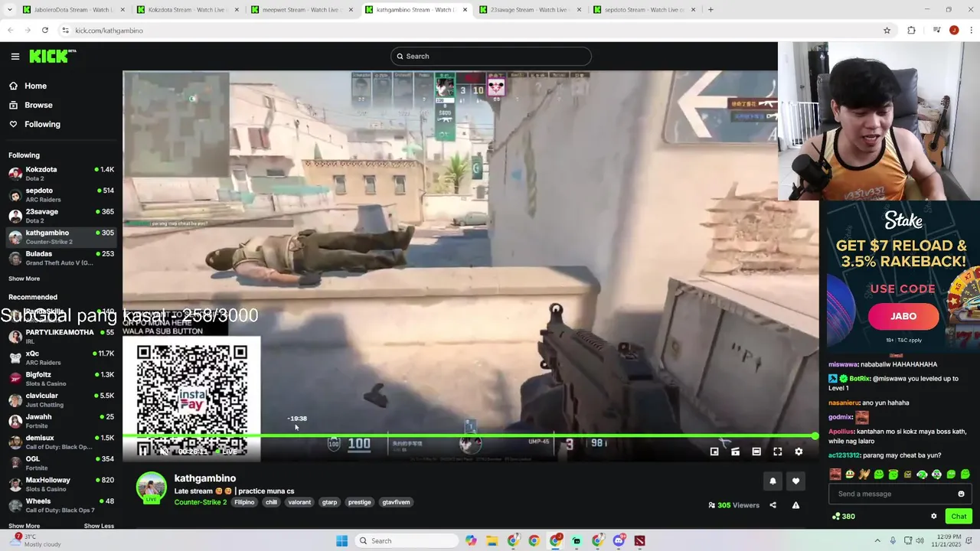Image resolution: width=980 pixels, height=551 pixels.
Task: Enable picture-in-picture mode
Action: coord(714,452)
